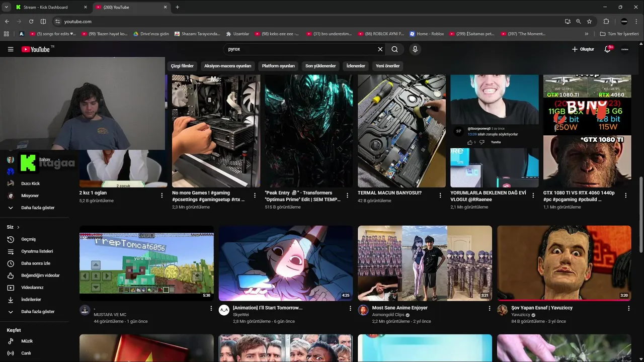Open Optimus Prime Edit short thumbnail
Viewport: 644px width, 362px height.
[308, 131]
